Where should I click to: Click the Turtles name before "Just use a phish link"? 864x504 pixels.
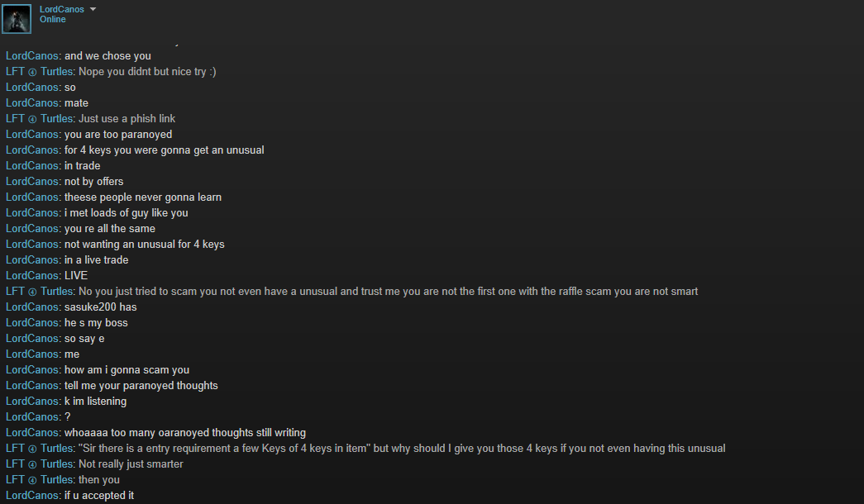coord(57,119)
